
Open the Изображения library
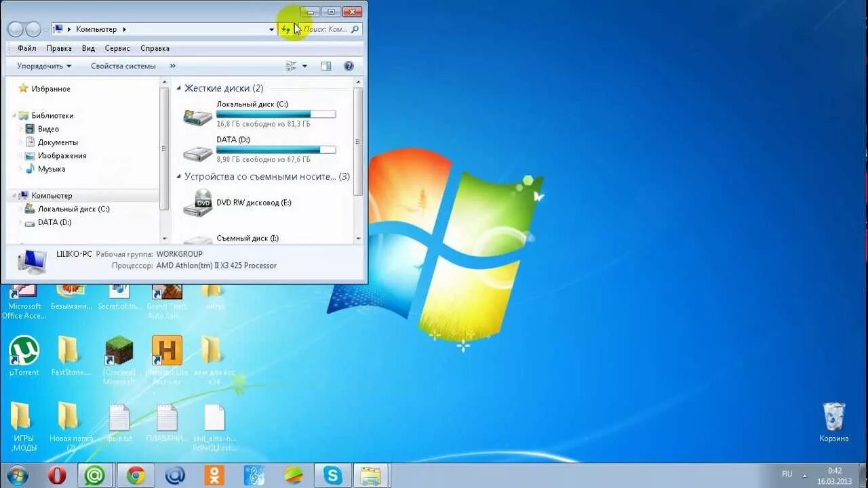click(62, 155)
